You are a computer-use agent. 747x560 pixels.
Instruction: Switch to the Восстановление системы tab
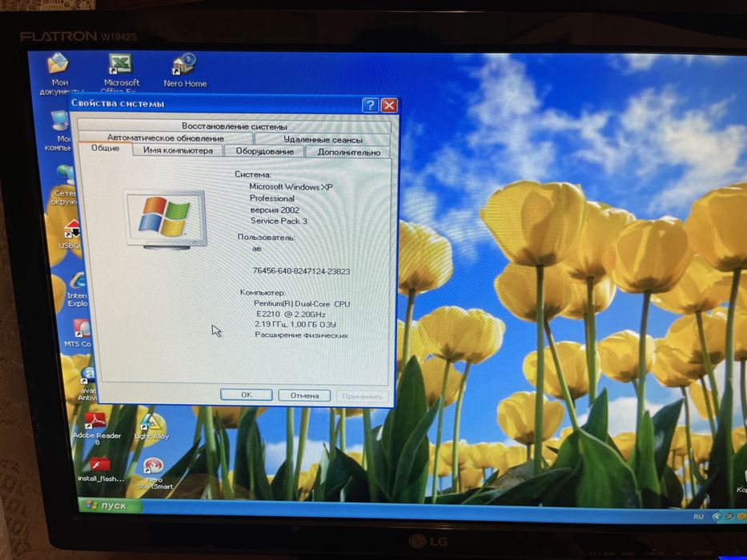point(235,126)
